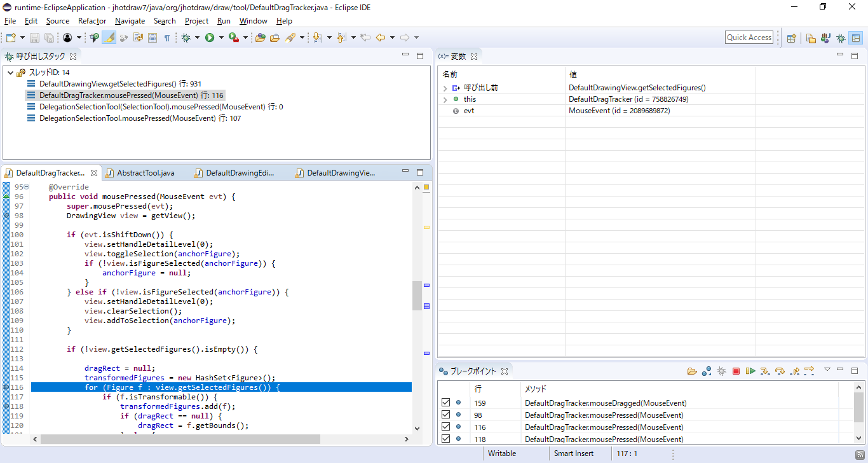Maximize the 呼び出しスタック call stack view
This screenshot has width=868, height=463.
click(x=419, y=56)
